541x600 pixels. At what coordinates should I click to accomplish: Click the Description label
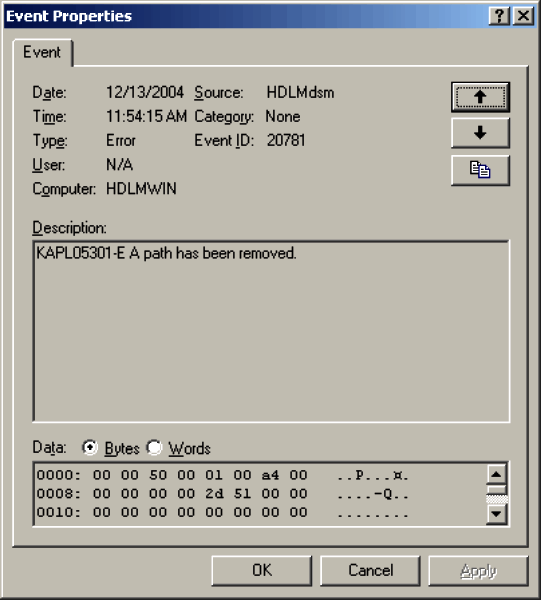pyautogui.click(x=70, y=228)
